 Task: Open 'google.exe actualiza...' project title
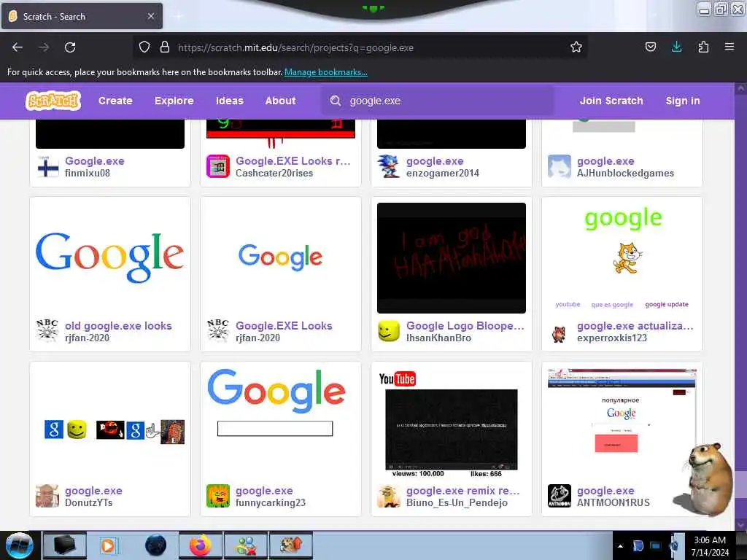(635, 326)
